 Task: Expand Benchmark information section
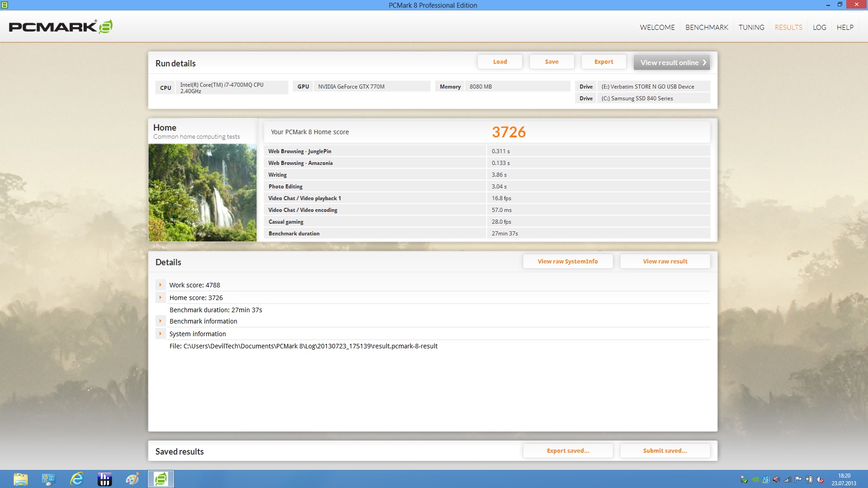[x=160, y=321]
